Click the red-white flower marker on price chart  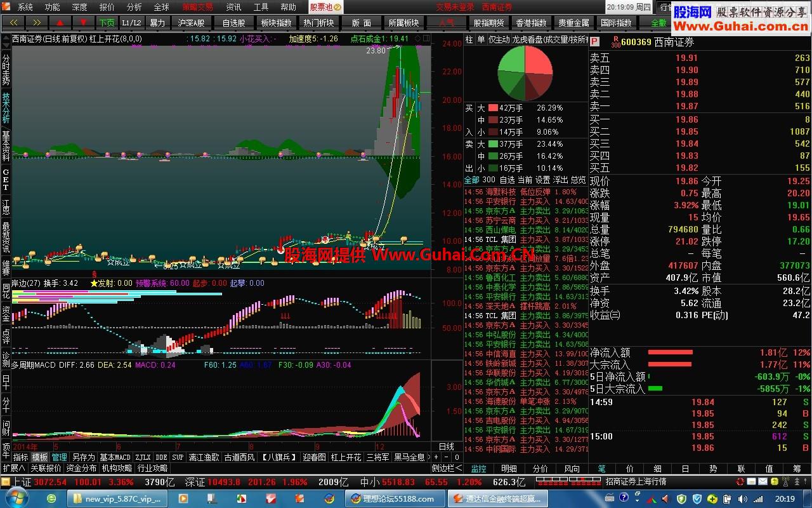(325, 239)
